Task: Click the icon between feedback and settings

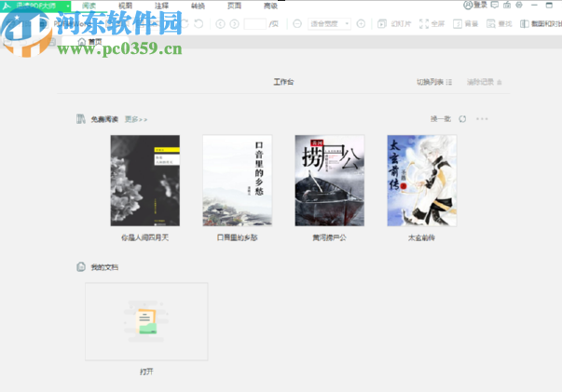Action: tap(507, 5)
